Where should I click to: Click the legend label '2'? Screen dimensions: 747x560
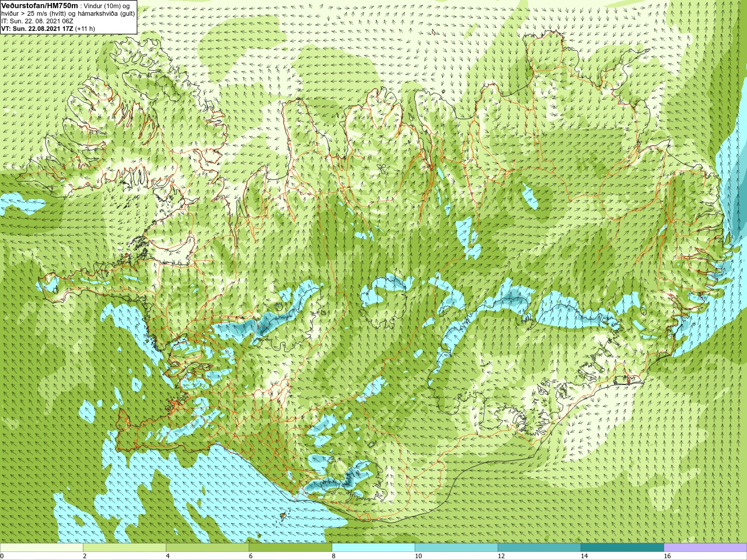point(85,556)
